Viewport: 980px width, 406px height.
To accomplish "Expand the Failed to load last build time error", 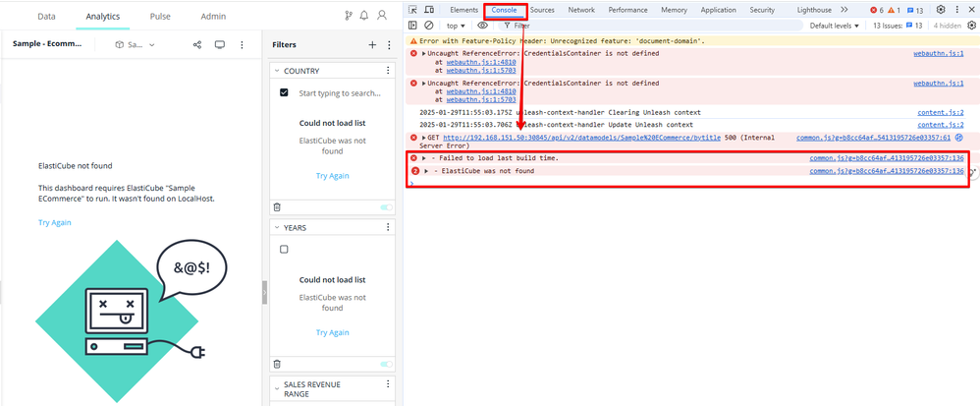I will [424, 158].
